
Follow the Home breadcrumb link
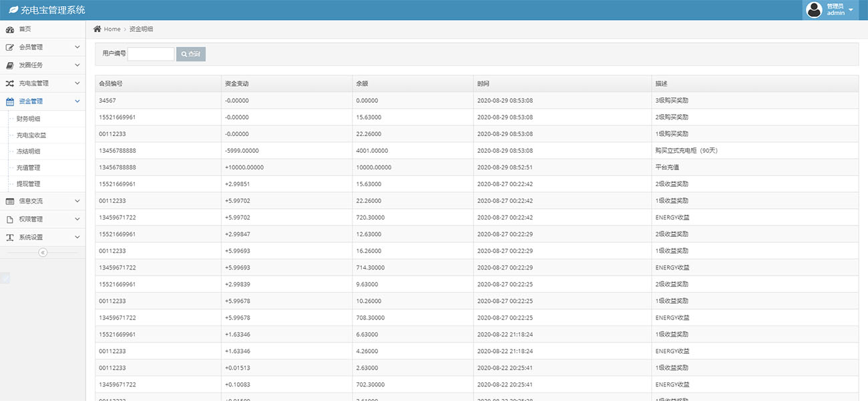[x=112, y=29]
